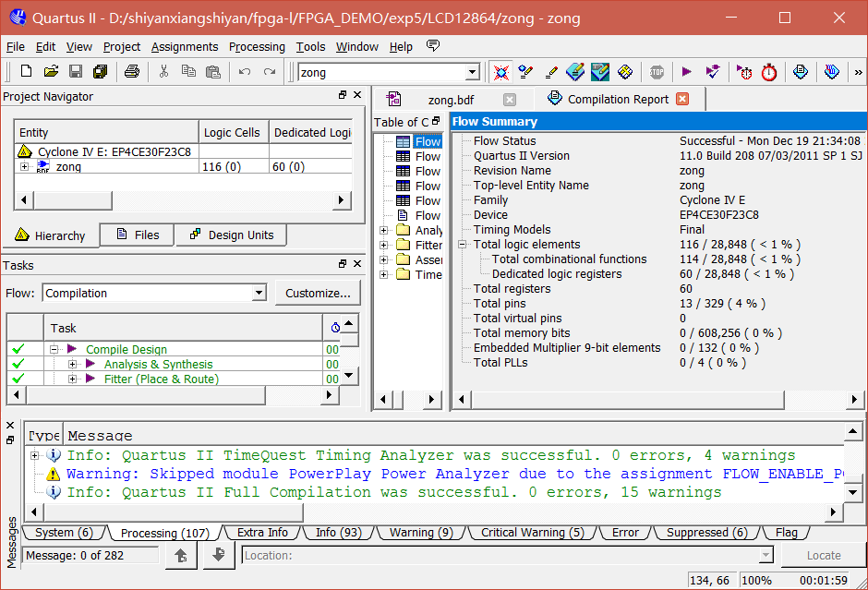Image resolution: width=868 pixels, height=590 pixels.
Task: Print using the printer toolbar icon
Action: click(x=132, y=71)
